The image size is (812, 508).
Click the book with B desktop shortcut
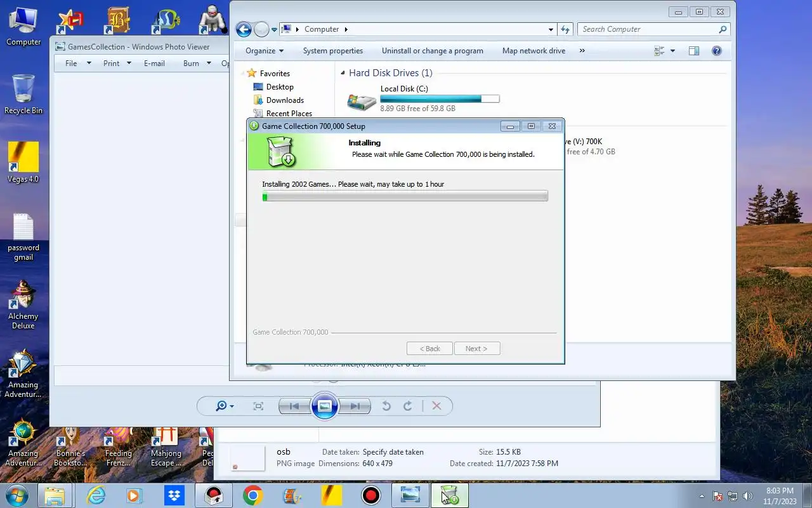tap(119, 20)
